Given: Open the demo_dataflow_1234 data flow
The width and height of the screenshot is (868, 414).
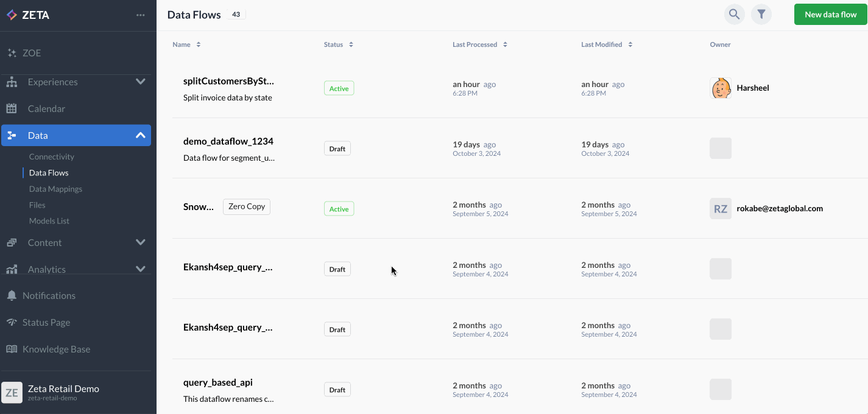Looking at the screenshot, I should coord(228,141).
